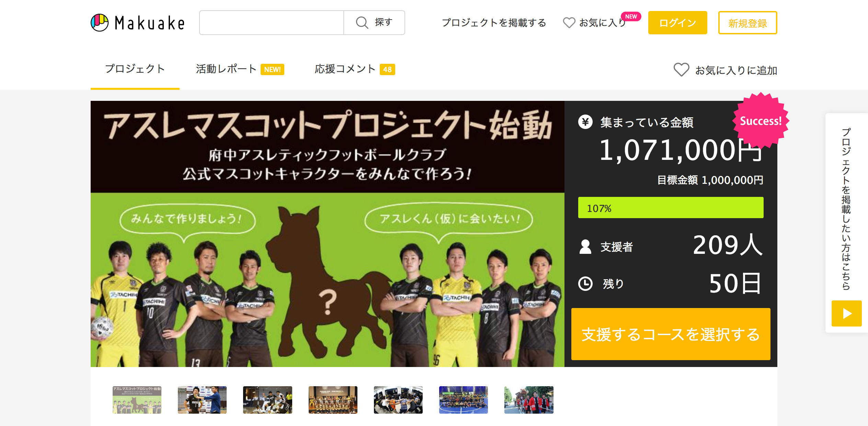
Task: Select the third thumbnail of match action
Action: (267, 400)
